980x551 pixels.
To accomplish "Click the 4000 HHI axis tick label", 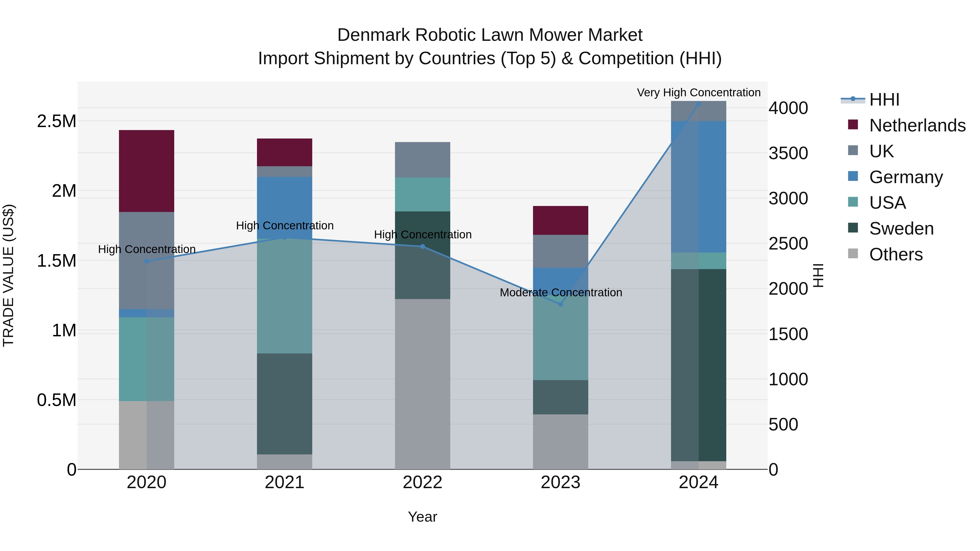I will click(x=788, y=108).
